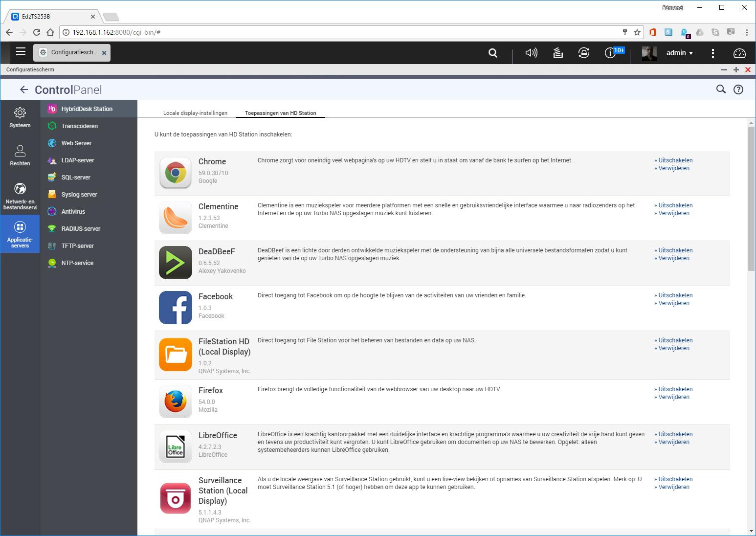756x536 pixels.
Task: Open the QTS main hamburger menu
Action: pos(21,52)
